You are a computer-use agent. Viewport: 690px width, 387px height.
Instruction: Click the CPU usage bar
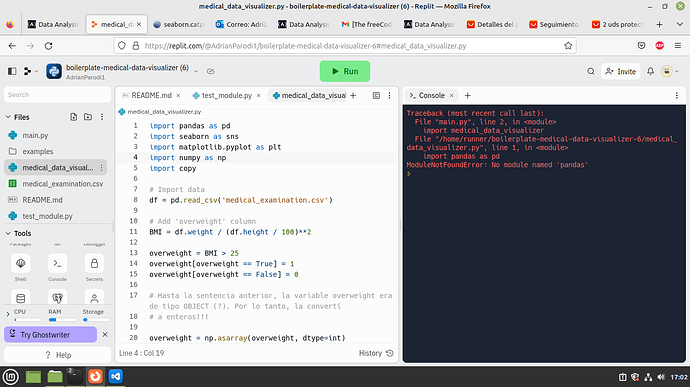(28, 320)
